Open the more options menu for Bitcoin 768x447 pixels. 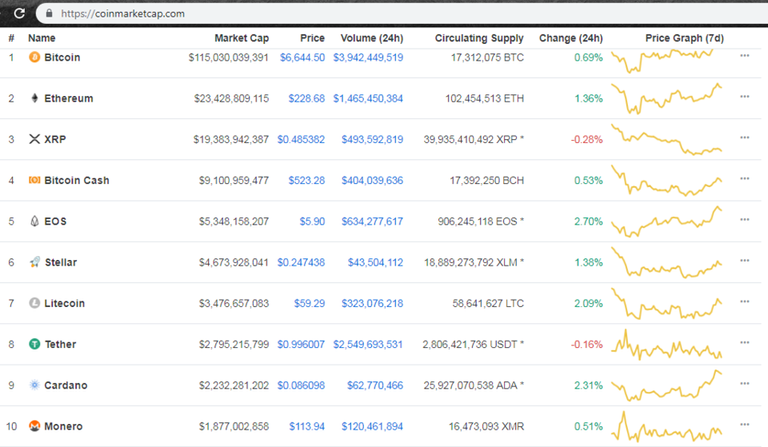pos(744,56)
